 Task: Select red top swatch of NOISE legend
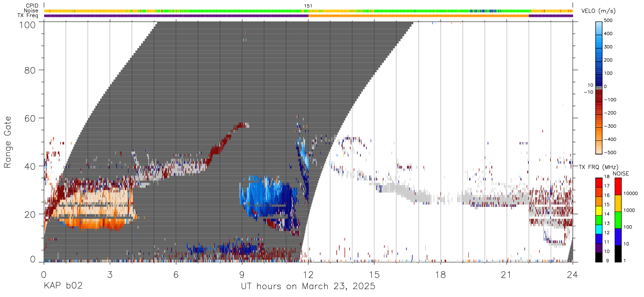point(617,186)
